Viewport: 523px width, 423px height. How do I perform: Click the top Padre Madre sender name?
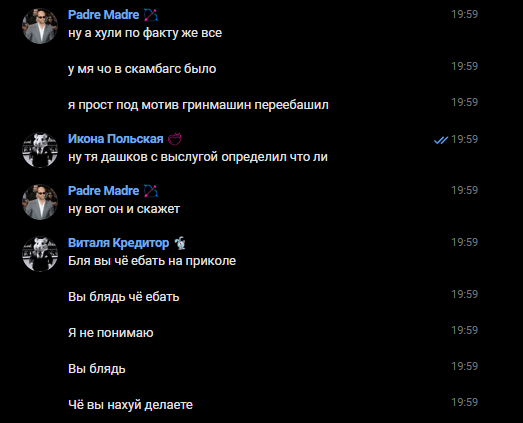pos(103,15)
